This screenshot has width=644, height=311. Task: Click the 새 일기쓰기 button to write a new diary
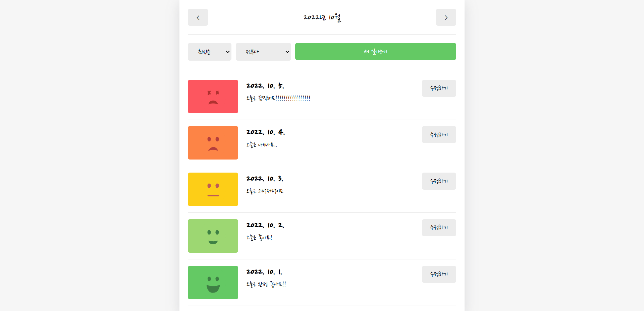[375, 51]
